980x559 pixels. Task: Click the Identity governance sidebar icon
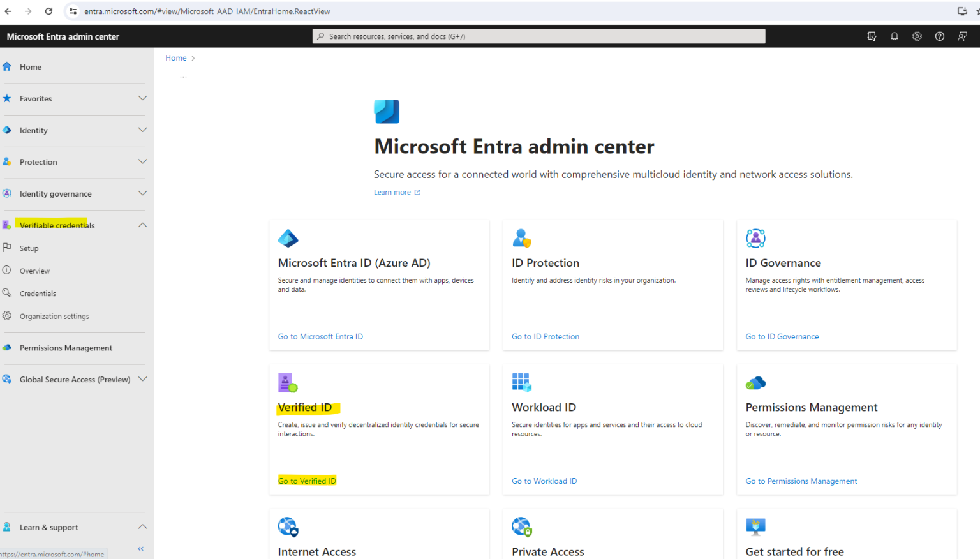click(7, 193)
